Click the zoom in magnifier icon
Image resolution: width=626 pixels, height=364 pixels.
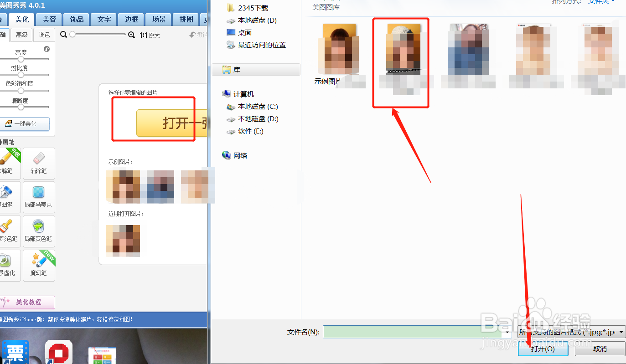click(x=132, y=35)
